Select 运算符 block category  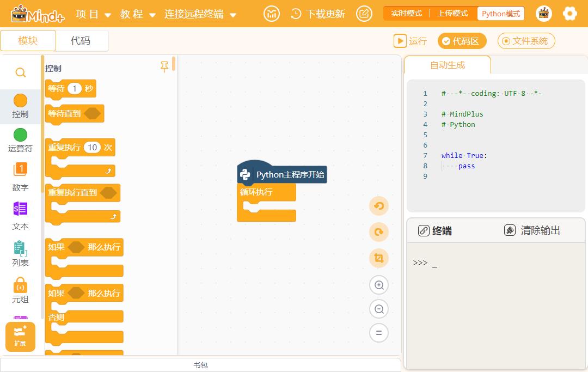click(x=20, y=141)
